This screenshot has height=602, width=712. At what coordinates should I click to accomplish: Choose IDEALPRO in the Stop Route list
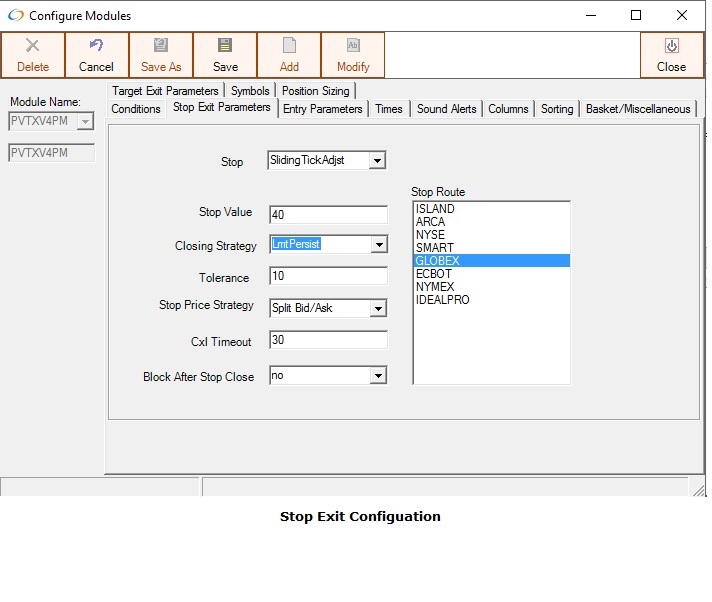(x=442, y=300)
